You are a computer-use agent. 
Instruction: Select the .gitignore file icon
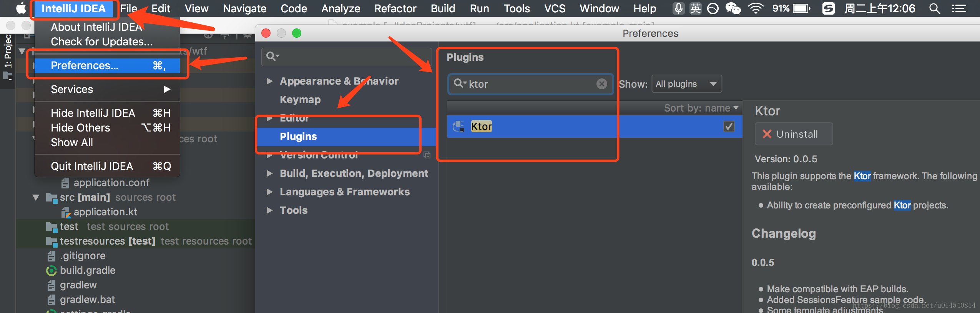point(51,256)
